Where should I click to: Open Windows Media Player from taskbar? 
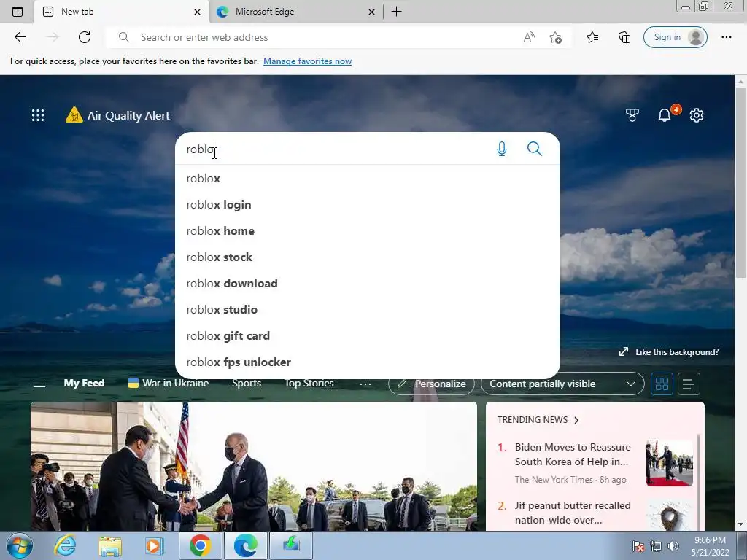tap(155, 545)
